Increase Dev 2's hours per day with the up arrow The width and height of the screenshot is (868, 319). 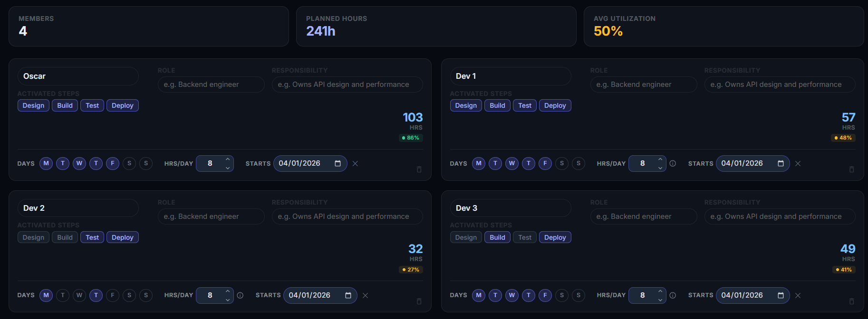(228, 291)
